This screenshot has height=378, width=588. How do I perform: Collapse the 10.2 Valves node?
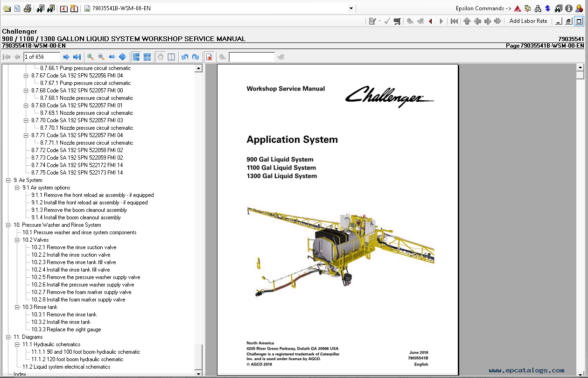click(x=17, y=240)
